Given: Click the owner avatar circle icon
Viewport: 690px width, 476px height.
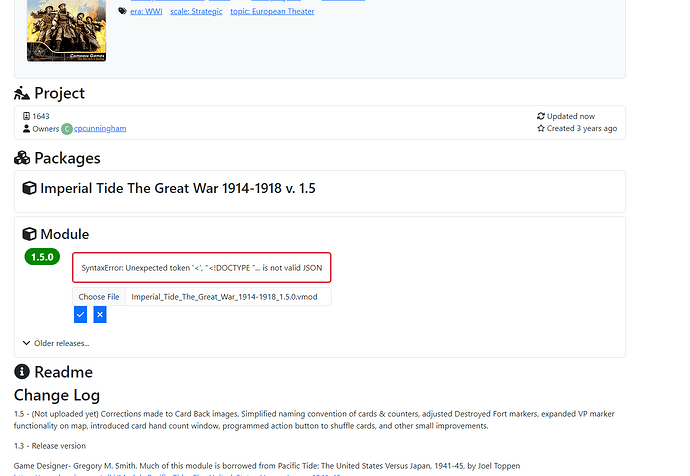Looking at the screenshot, I should tap(67, 129).
